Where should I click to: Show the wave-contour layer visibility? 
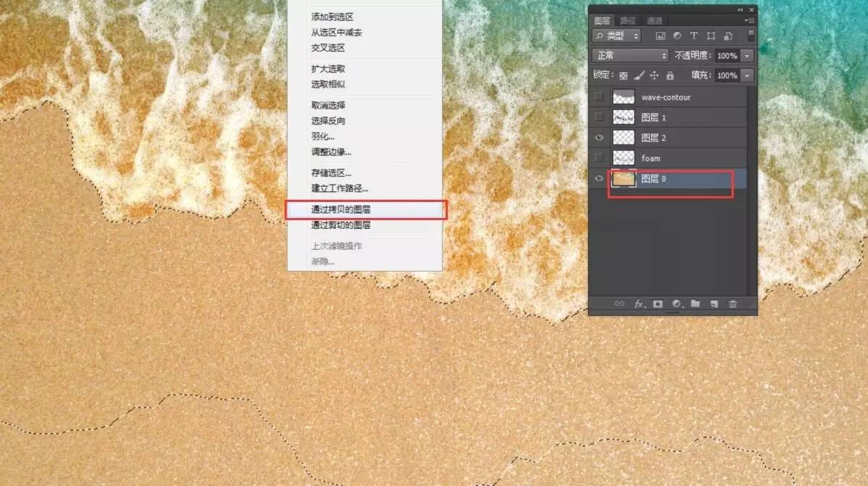(599, 97)
